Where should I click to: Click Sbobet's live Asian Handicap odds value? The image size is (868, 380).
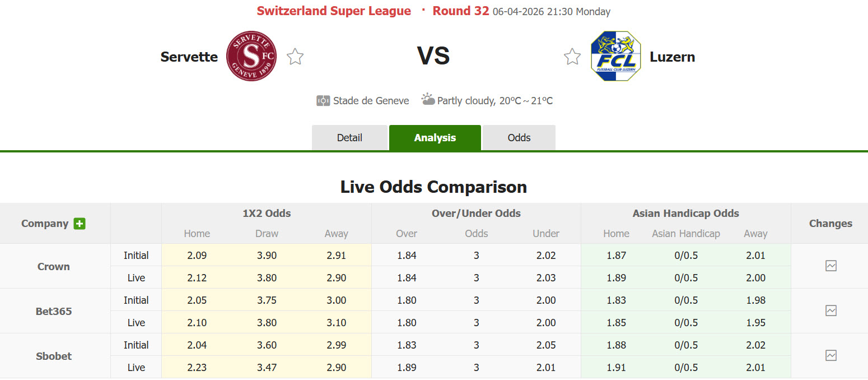pyautogui.click(x=685, y=368)
